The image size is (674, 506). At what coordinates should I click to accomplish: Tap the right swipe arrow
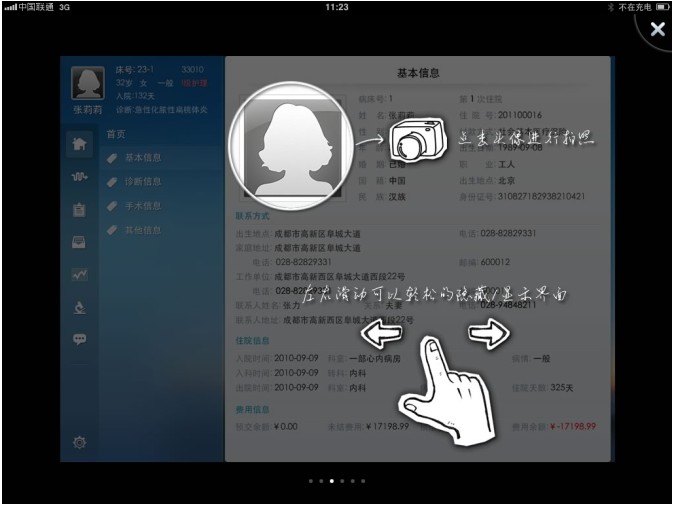487,334
